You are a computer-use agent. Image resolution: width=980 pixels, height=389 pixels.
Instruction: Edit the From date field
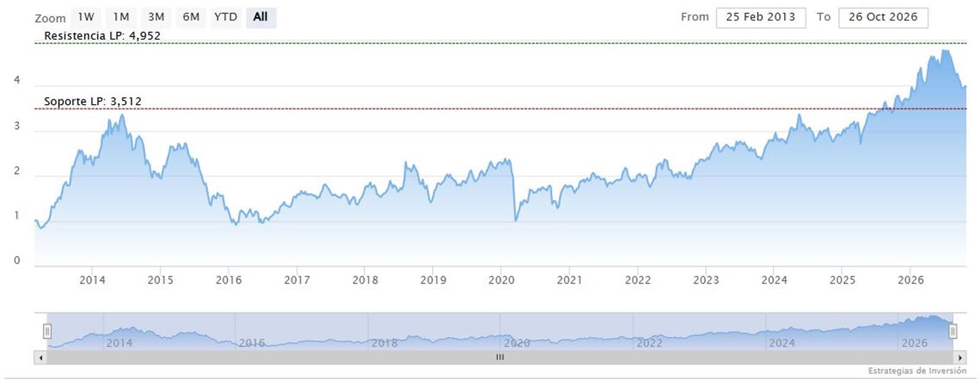(x=761, y=17)
